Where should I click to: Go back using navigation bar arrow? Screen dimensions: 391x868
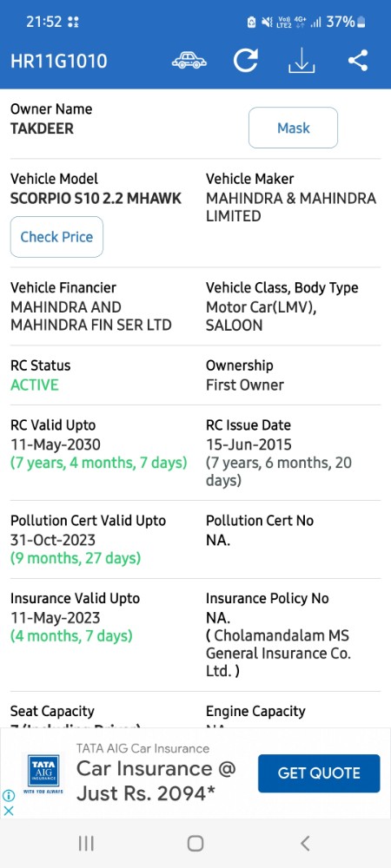[305, 843]
